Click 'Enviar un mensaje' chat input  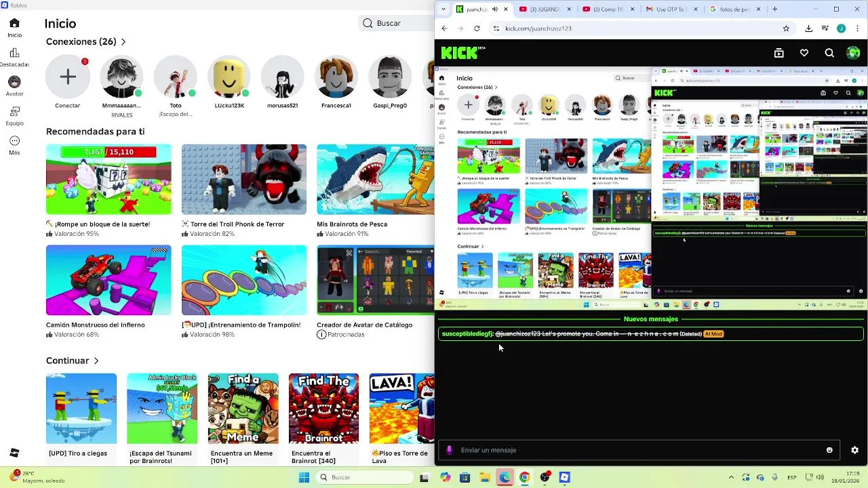pyautogui.click(x=637, y=450)
